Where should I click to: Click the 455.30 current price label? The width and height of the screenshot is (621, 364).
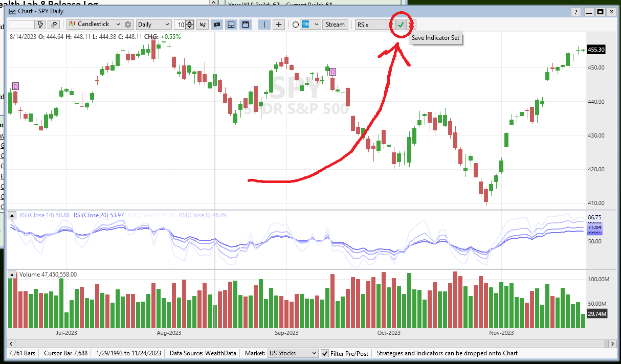pyautogui.click(x=597, y=50)
